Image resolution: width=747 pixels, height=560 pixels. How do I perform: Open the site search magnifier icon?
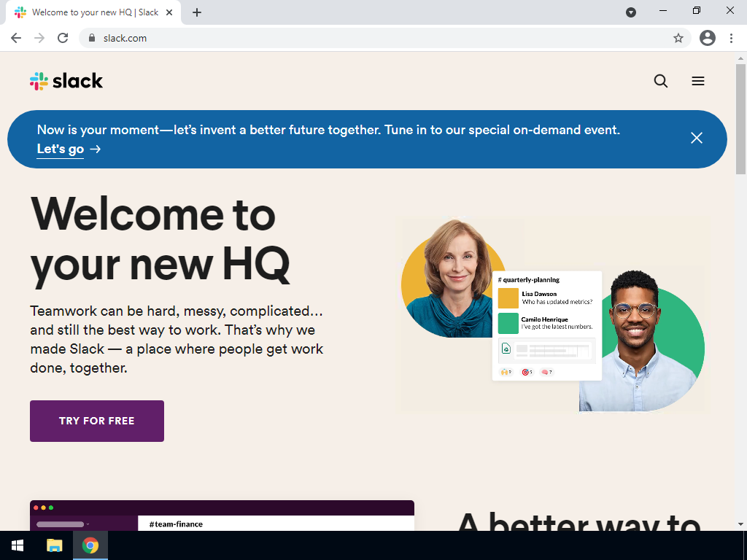point(660,81)
